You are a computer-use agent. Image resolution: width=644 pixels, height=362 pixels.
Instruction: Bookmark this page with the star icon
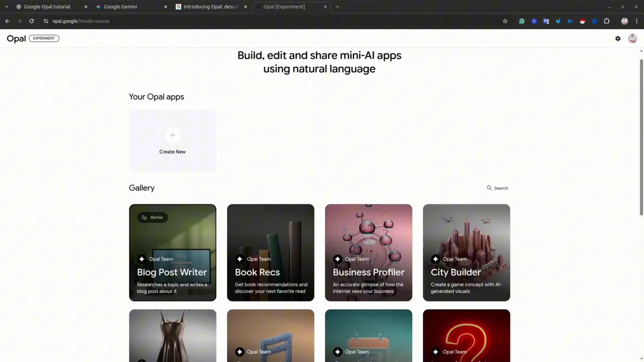pyautogui.click(x=505, y=21)
